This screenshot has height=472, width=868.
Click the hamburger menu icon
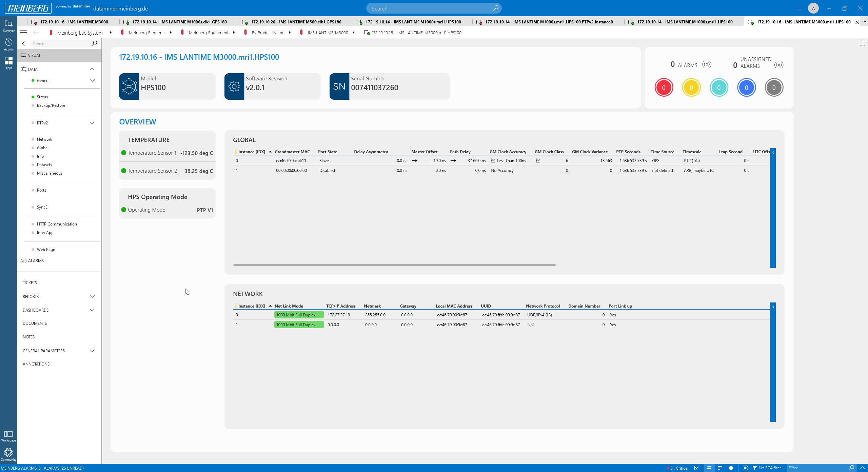(24, 33)
